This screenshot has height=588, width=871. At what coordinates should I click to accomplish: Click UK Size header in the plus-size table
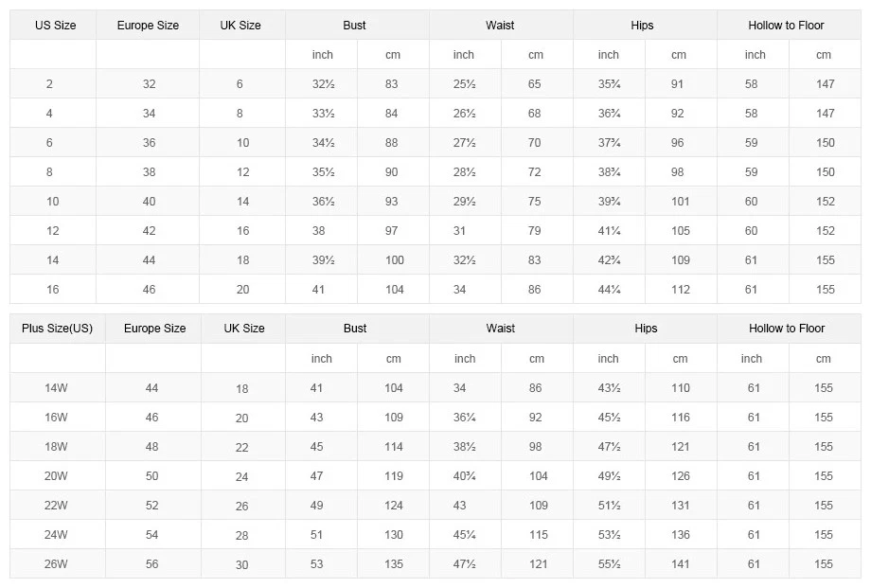244,329
